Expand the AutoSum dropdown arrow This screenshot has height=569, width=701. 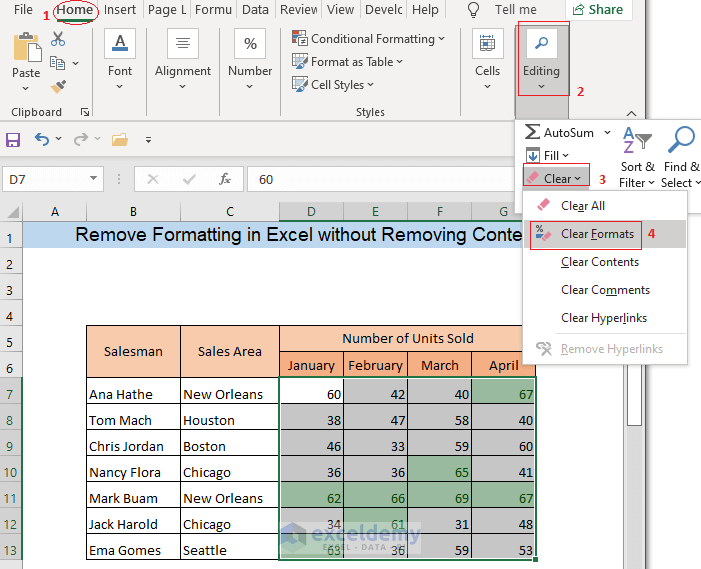click(x=607, y=132)
